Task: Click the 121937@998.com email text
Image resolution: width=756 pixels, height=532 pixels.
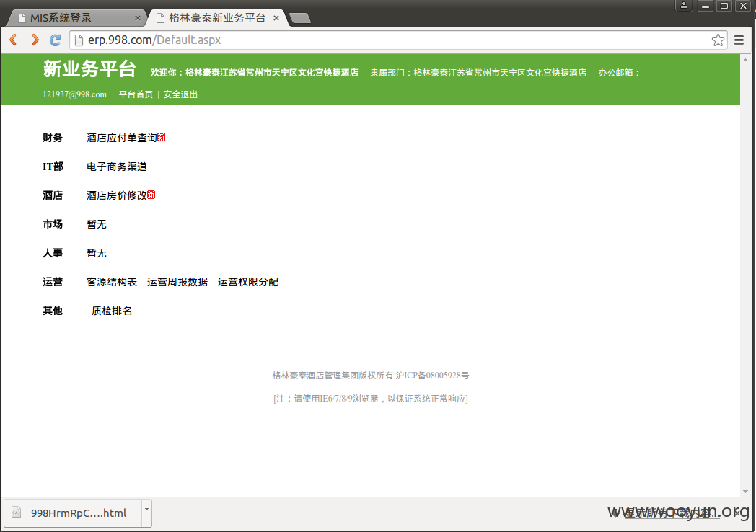Action: click(x=75, y=94)
